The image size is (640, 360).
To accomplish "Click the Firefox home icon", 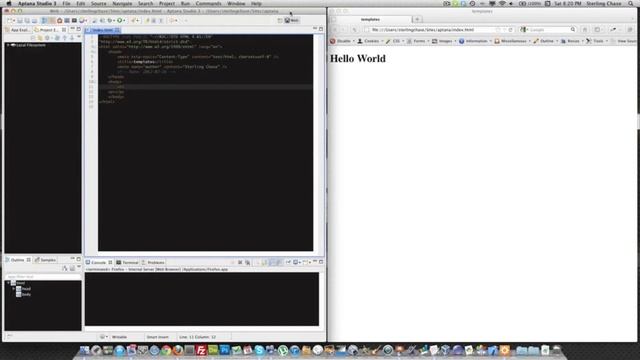I will coord(584,30).
